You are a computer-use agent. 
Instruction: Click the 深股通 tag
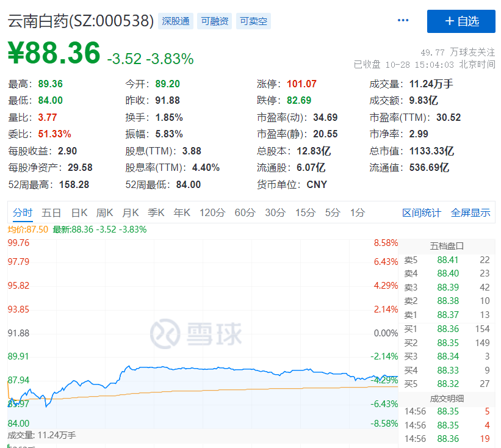tap(176, 21)
